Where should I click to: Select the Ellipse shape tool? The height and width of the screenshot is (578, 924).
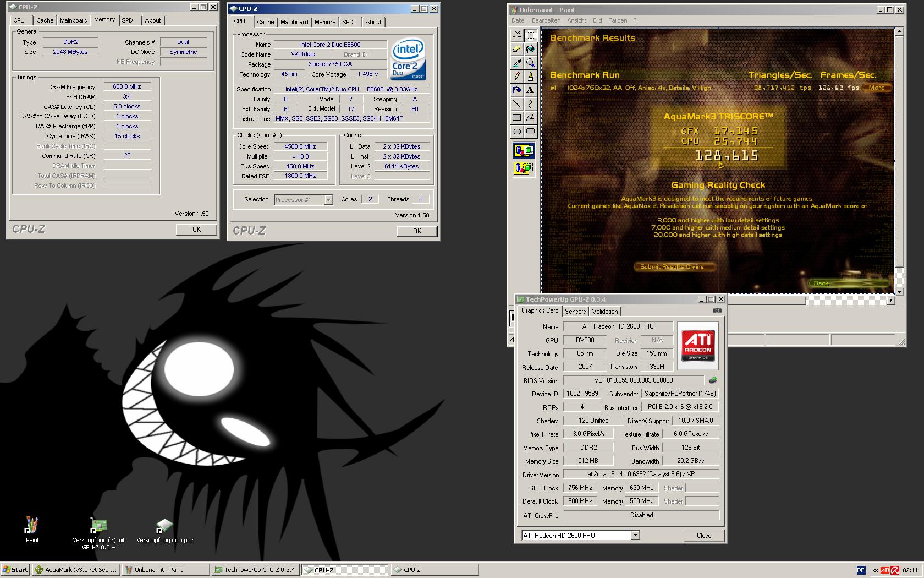click(517, 131)
